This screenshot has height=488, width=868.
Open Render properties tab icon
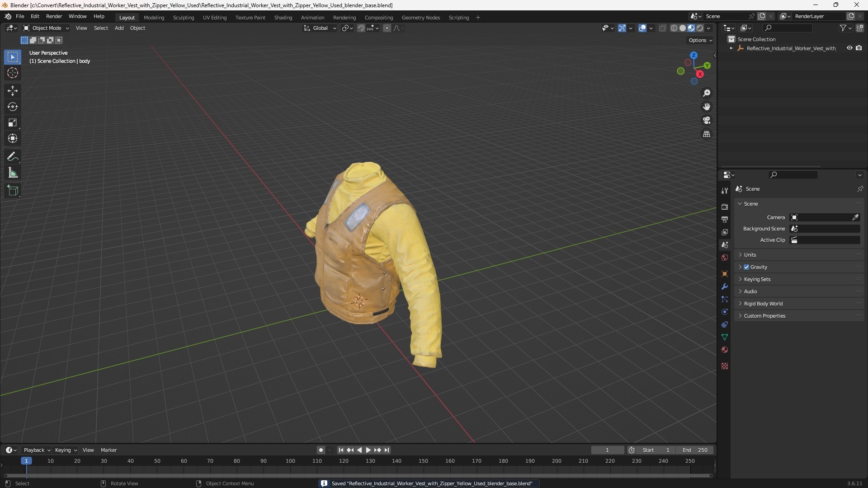tap(725, 206)
